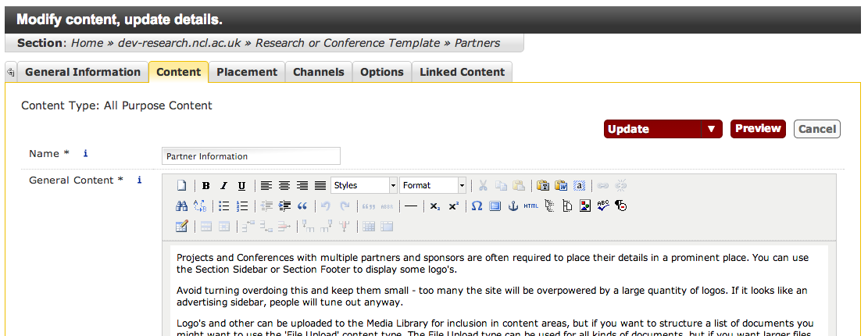
Task: Apply superscript formatting
Action: click(x=453, y=206)
